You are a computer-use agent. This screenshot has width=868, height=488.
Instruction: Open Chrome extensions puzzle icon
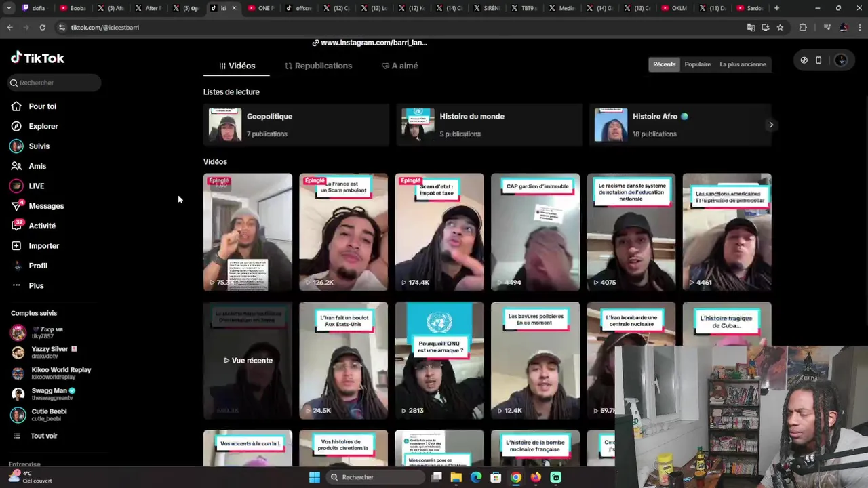tap(803, 27)
